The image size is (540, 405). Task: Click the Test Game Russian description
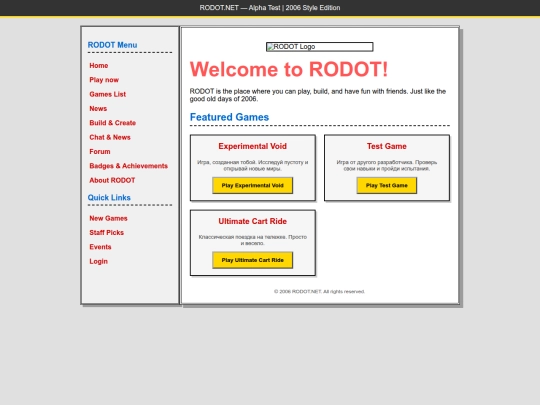pyautogui.click(x=386, y=165)
